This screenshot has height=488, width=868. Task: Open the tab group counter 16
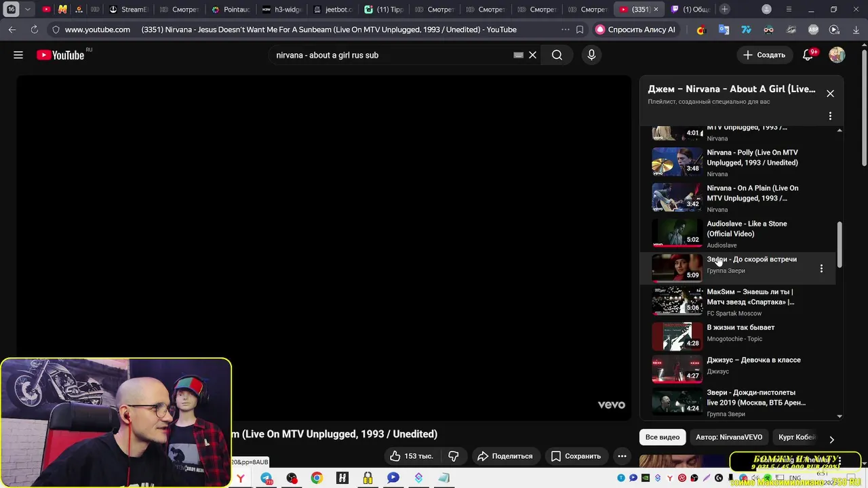pos(12,9)
